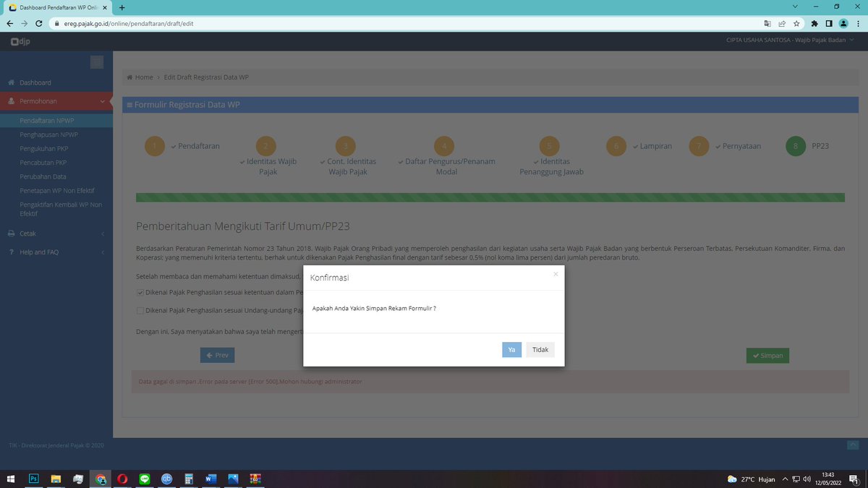Click Tidak to cancel saving
This screenshot has width=868, height=488.
(540, 349)
